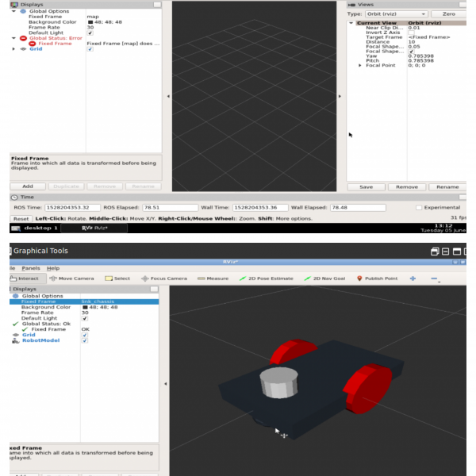The height and width of the screenshot is (476, 476).
Task: Click Save in the Views panel
Action: (x=366, y=187)
